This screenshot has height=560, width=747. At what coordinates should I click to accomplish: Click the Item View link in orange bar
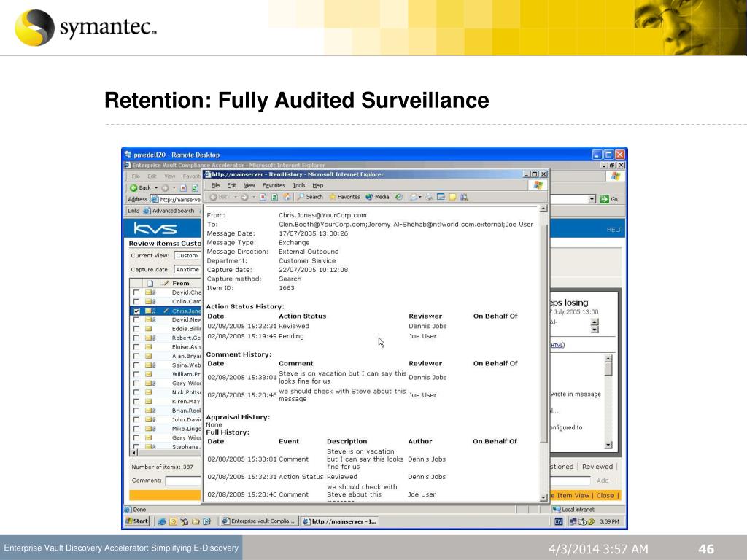pos(573,495)
